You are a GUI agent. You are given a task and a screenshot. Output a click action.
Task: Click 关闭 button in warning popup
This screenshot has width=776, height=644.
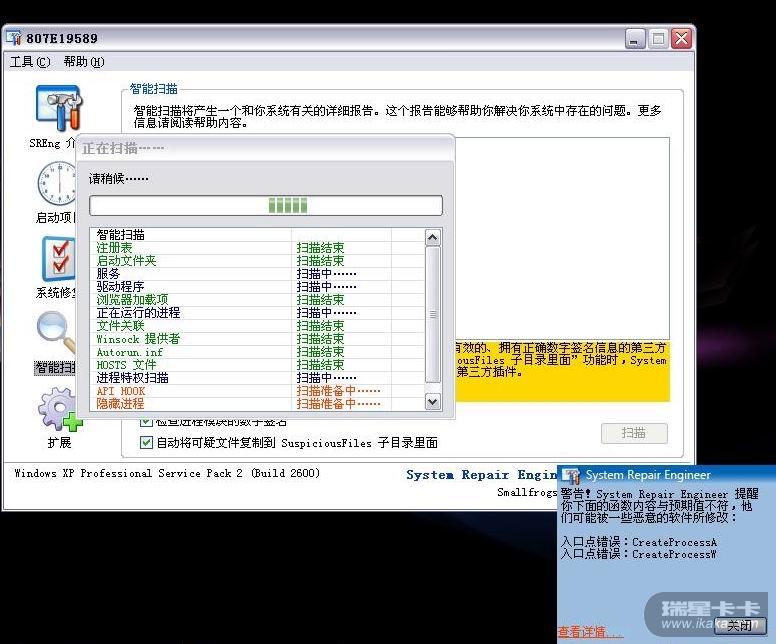click(x=740, y=626)
